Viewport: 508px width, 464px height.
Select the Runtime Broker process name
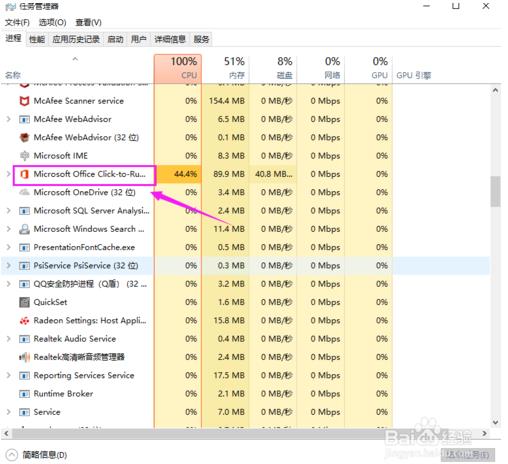point(63,394)
